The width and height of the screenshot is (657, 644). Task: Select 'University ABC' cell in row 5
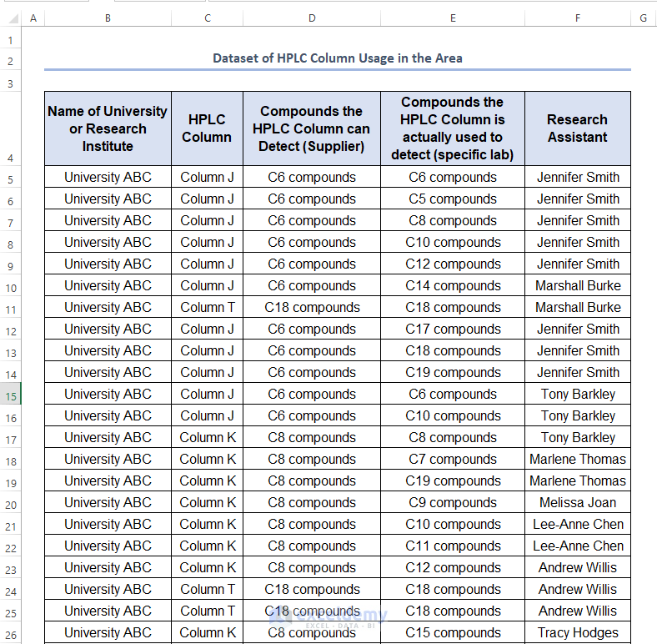point(108,177)
